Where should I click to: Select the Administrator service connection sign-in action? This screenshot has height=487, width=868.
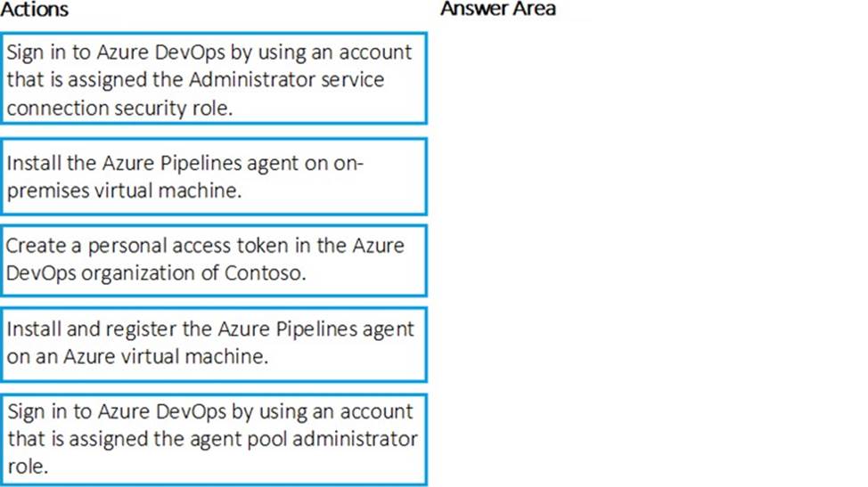[214, 78]
